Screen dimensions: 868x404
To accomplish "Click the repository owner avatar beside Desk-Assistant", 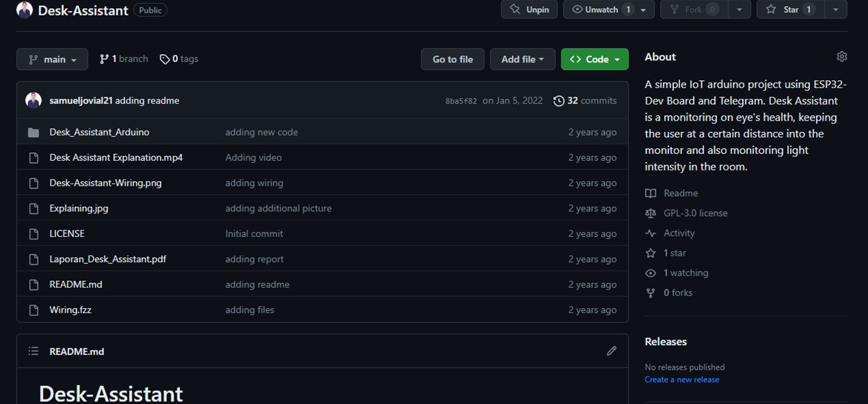I will (x=24, y=9).
